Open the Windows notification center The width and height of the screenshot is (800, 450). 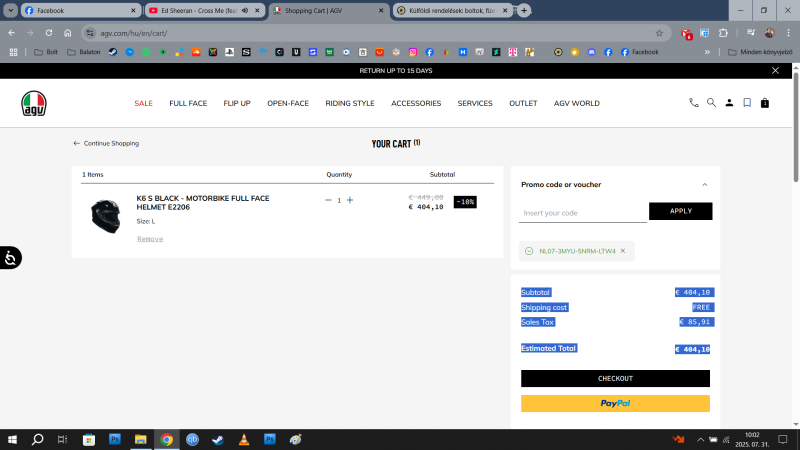pyautogui.click(x=783, y=439)
